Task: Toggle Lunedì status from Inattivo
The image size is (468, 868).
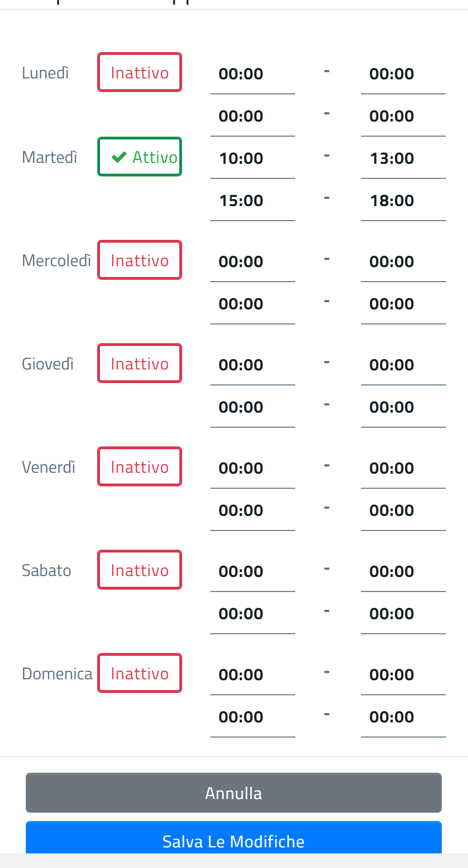Action: (139, 72)
